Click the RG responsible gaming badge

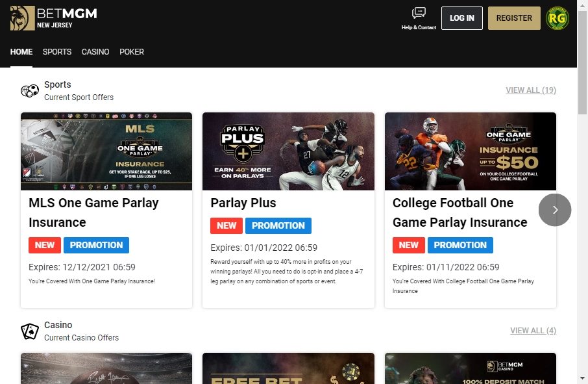click(x=557, y=18)
